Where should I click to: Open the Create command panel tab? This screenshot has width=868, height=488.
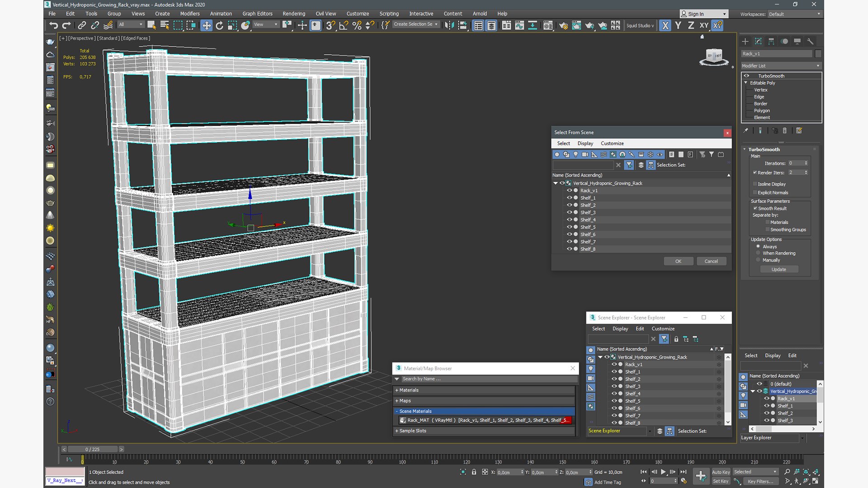click(745, 42)
